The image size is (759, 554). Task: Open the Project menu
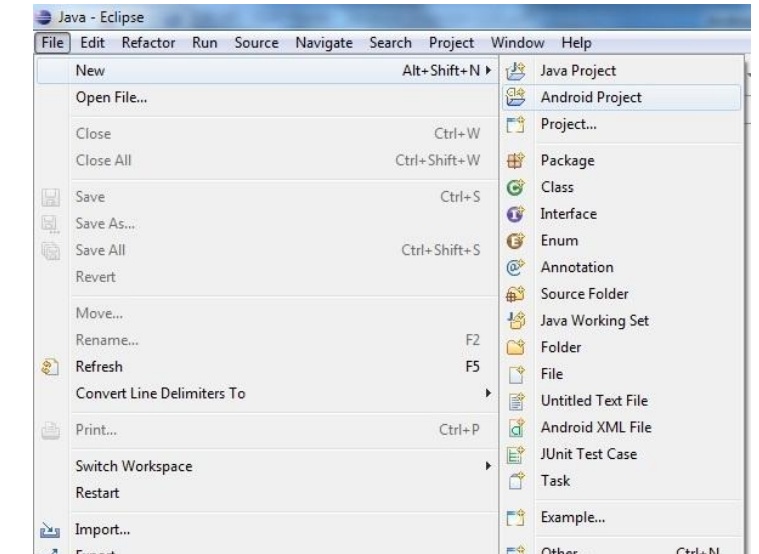tap(451, 43)
